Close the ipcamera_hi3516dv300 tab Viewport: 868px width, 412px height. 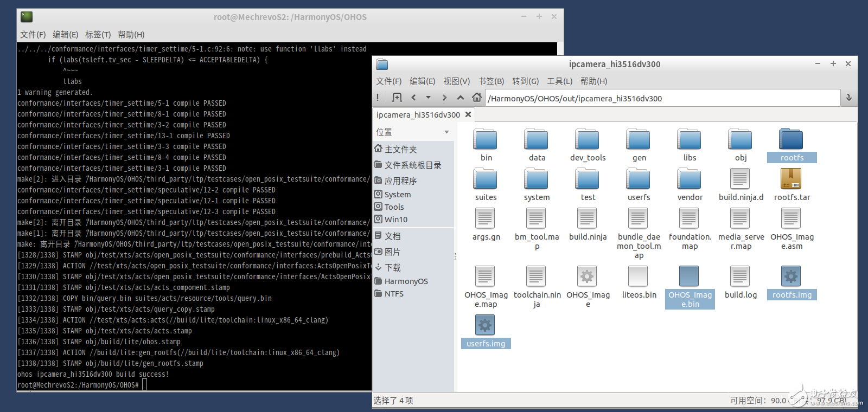pyautogui.click(x=468, y=114)
